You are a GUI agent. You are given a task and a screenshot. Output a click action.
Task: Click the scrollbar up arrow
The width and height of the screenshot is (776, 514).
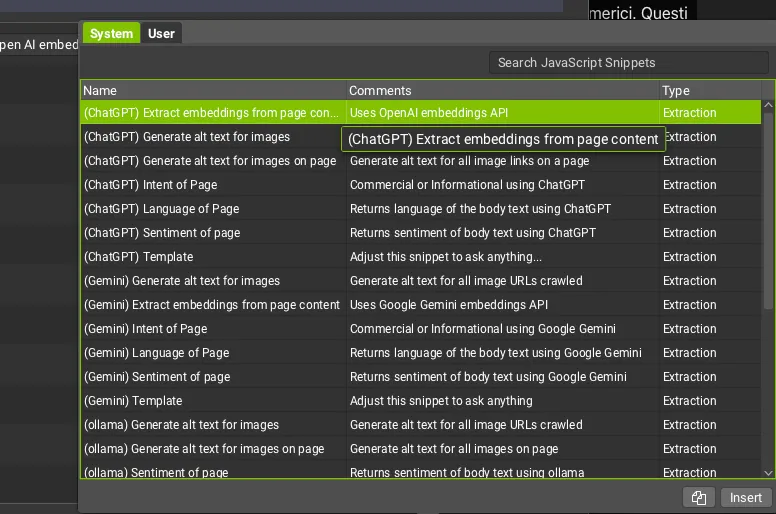(768, 105)
